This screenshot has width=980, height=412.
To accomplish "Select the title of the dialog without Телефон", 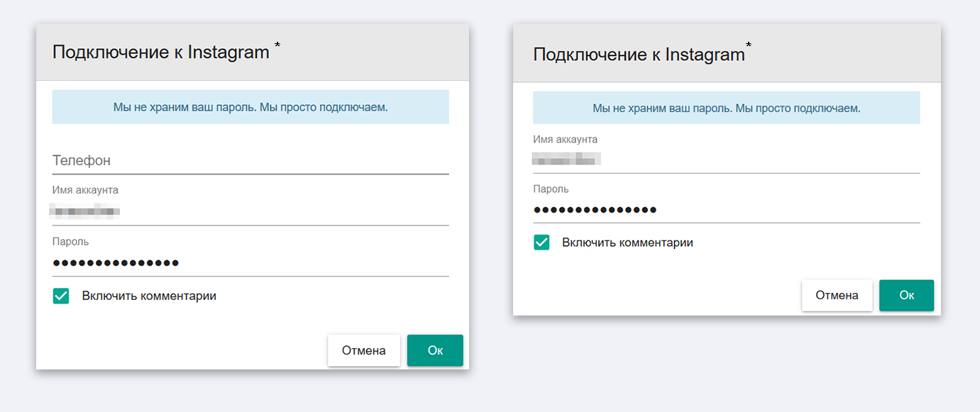I will coord(639,55).
